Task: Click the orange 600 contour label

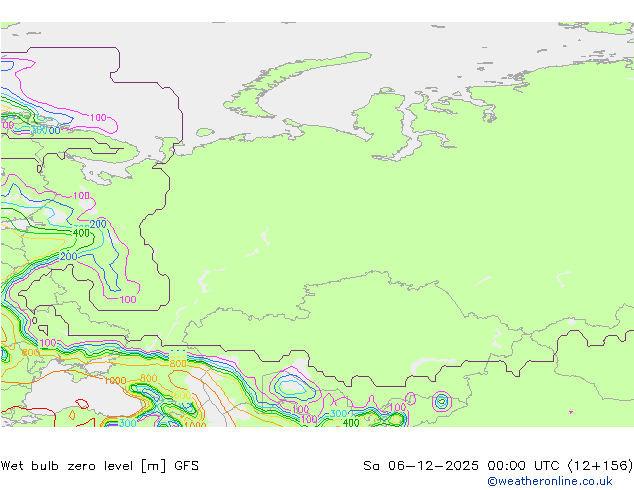Action: (182, 395)
